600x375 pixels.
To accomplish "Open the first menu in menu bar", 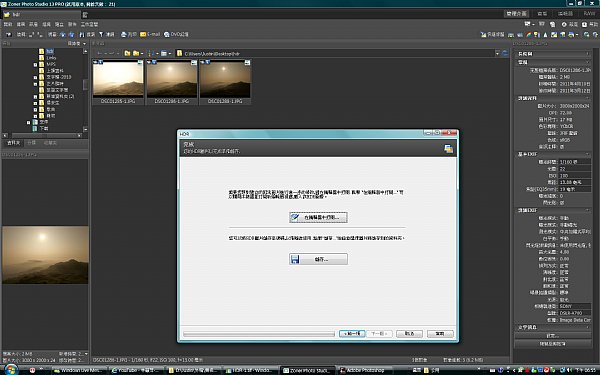I will click(x=8, y=24).
